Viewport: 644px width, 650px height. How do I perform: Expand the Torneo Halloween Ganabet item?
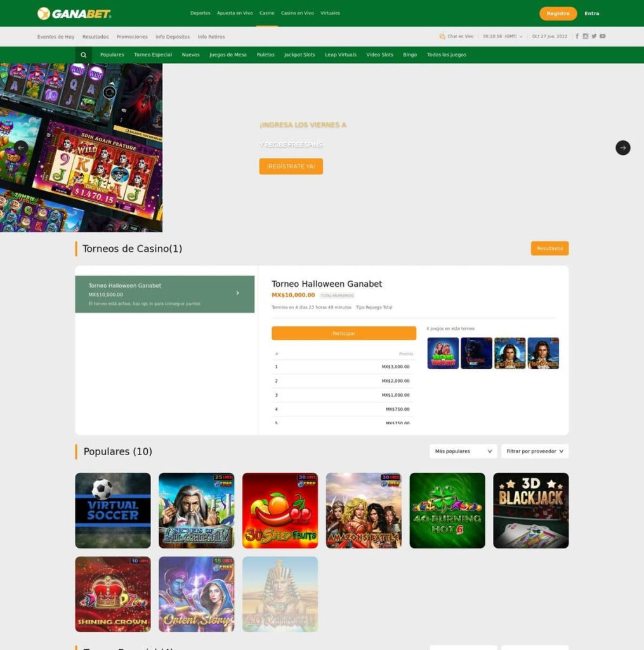point(164,294)
